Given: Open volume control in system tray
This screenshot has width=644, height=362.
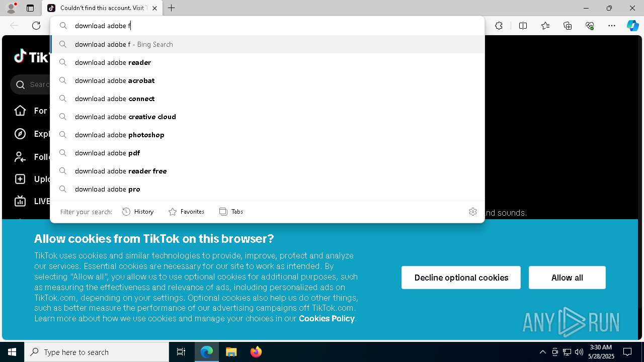Looking at the screenshot, I should pyautogui.click(x=579, y=352).
